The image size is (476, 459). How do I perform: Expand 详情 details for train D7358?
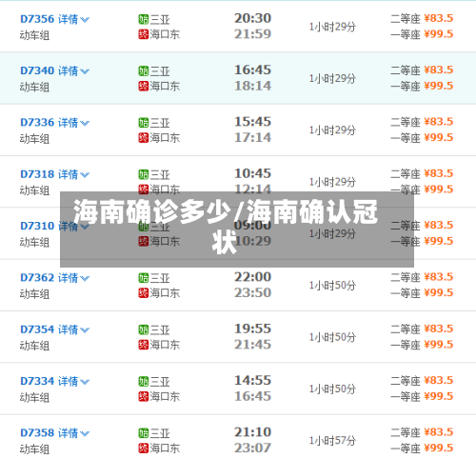tap(73, 433)
